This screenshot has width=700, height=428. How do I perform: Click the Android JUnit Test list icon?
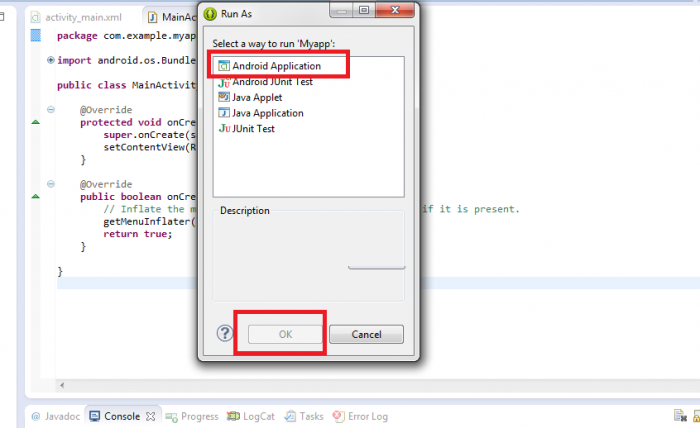pyautogui.click(x=224, y=83)
